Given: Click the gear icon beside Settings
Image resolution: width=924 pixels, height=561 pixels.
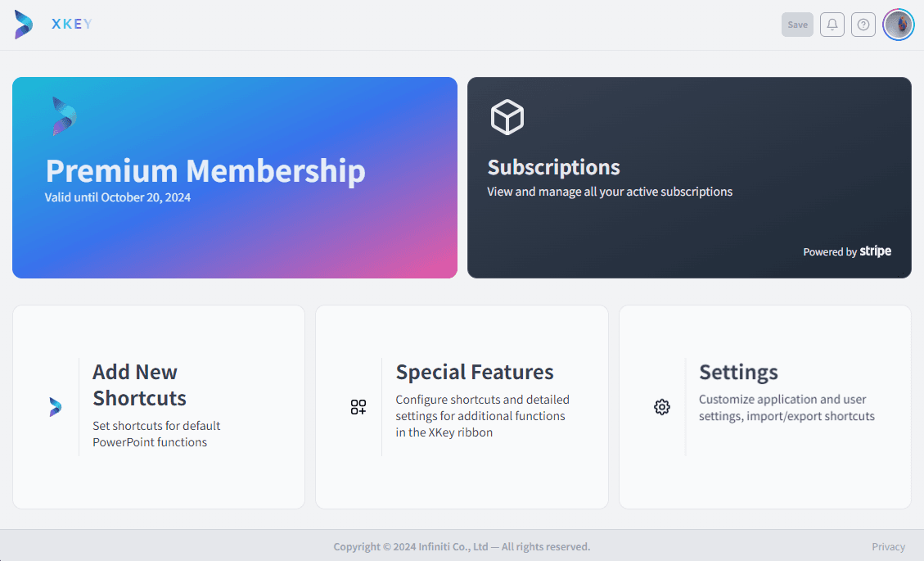Looking at the screenshot, I should (662, 407).
